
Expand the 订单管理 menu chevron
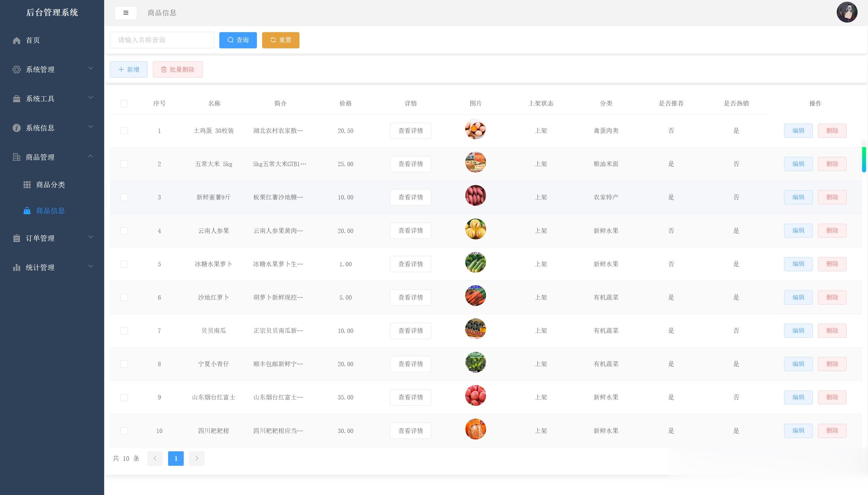point(91,237)
